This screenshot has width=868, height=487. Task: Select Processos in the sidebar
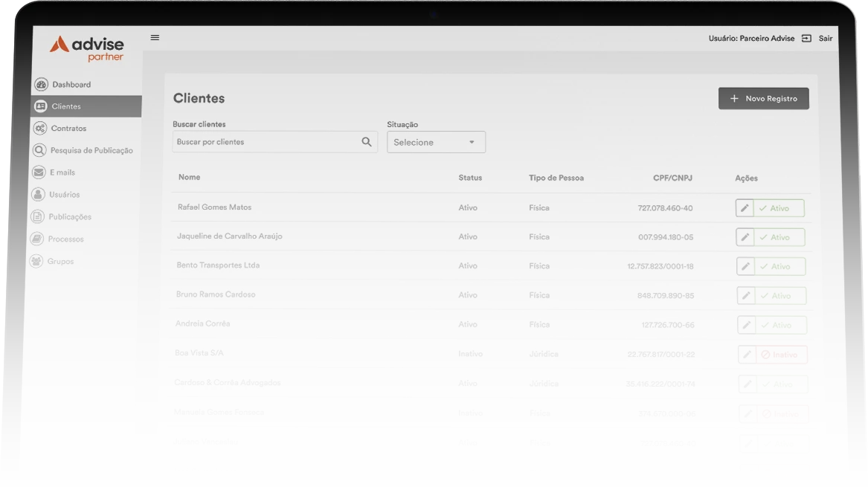[65, 239]
